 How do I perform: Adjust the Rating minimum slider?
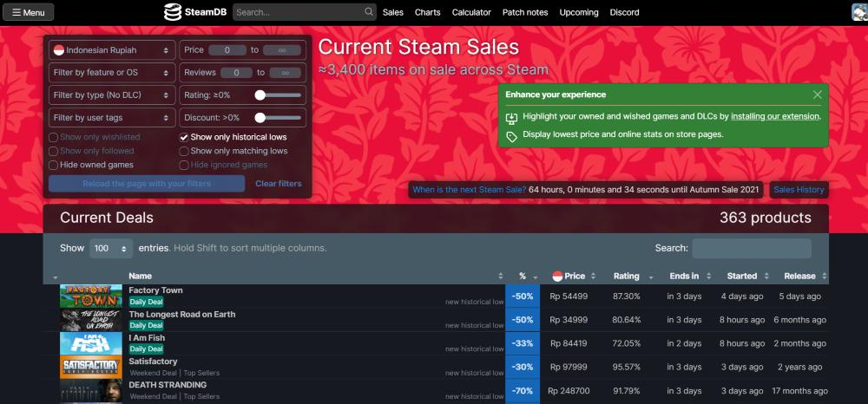pyautogui.click(x=260, y=95)
